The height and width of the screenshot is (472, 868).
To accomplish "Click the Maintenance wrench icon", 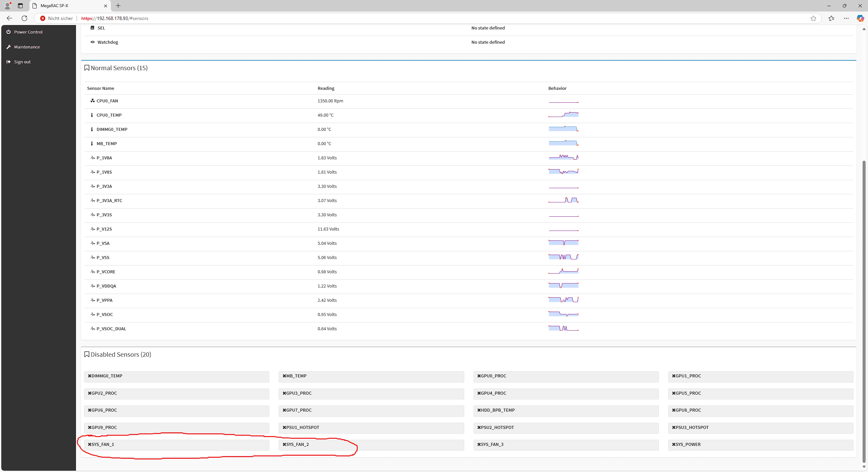I will [x=8, y=47].
